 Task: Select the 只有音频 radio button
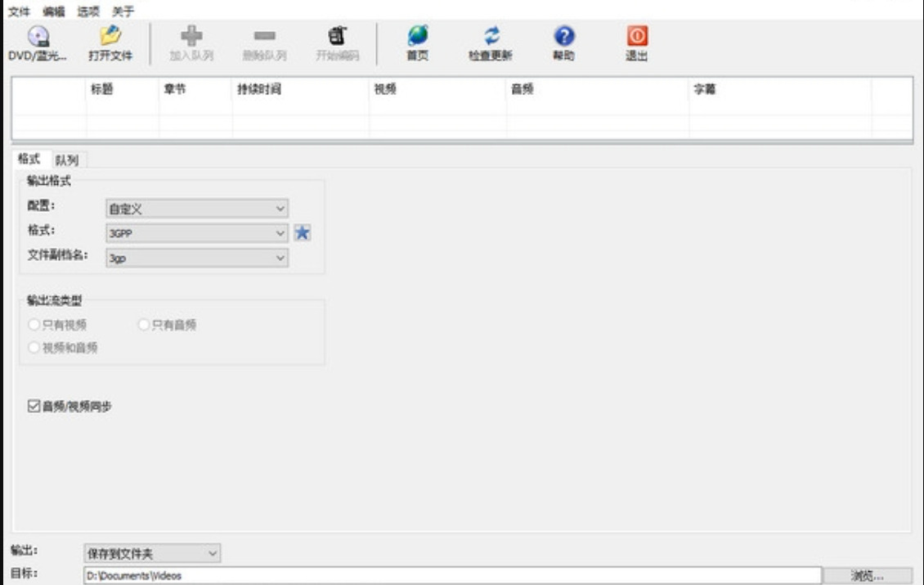(x=143, y=324)
